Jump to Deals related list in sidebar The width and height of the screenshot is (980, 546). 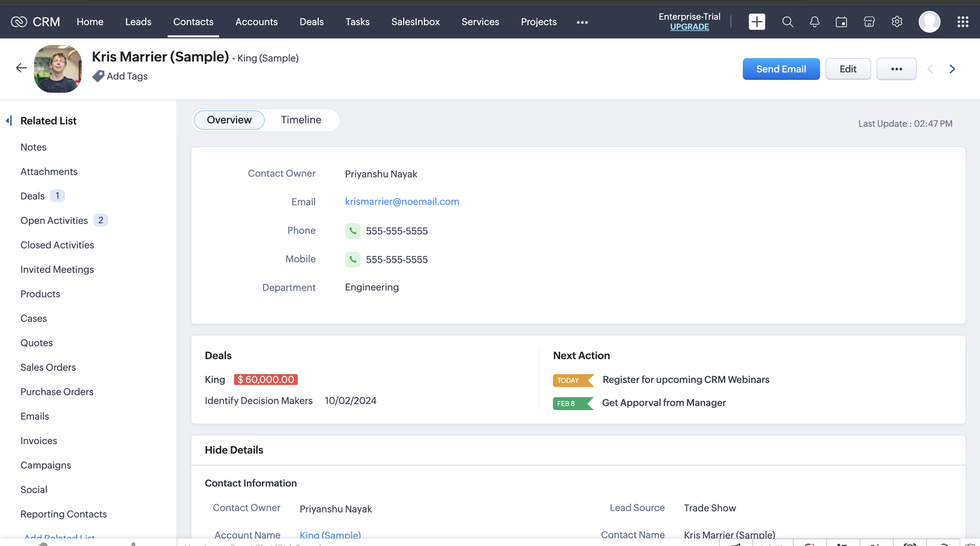pyautogui.click(x=33, y=197)
